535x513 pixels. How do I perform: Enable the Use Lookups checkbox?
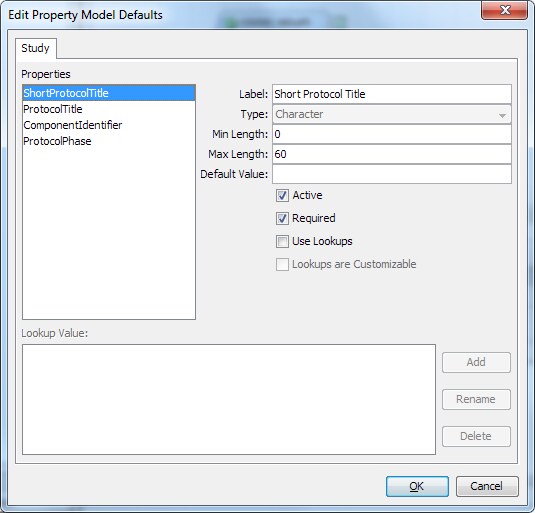(282, 241)
